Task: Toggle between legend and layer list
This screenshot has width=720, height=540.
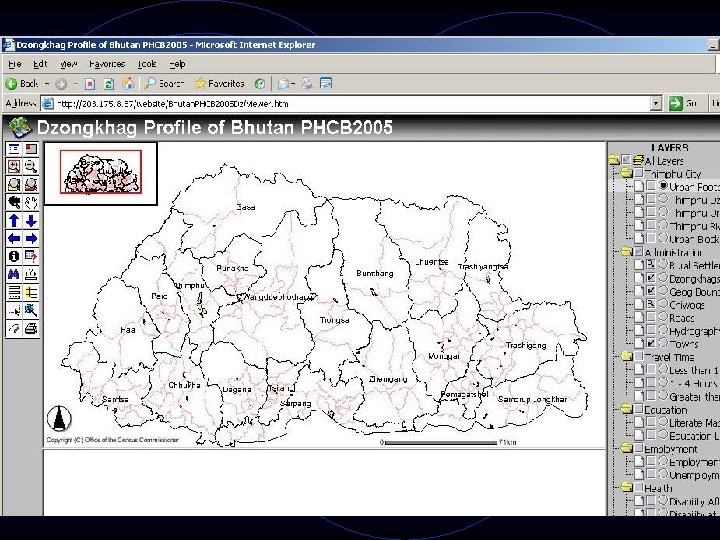Action: [14, 149]
